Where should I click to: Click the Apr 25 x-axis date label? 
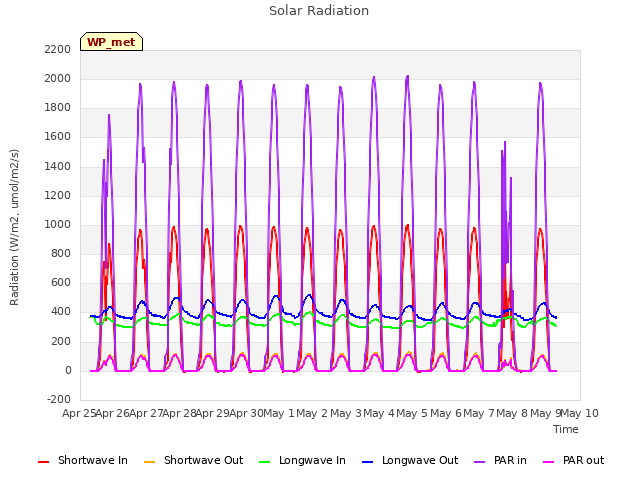[x=79, y=413]
